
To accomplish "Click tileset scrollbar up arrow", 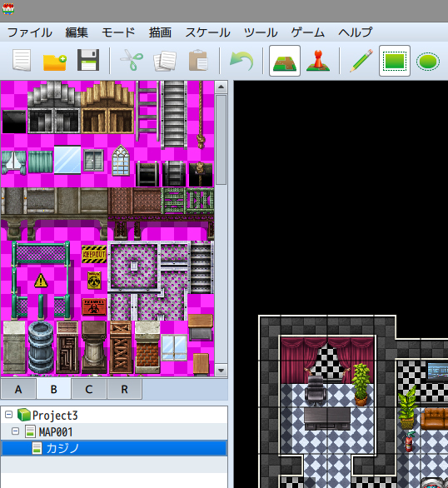I will [221, 87].
